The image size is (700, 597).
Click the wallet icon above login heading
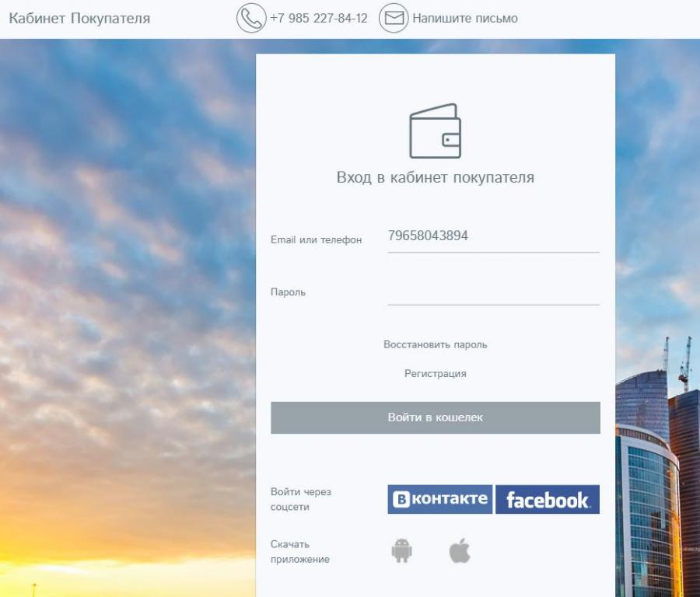[435, 131]
